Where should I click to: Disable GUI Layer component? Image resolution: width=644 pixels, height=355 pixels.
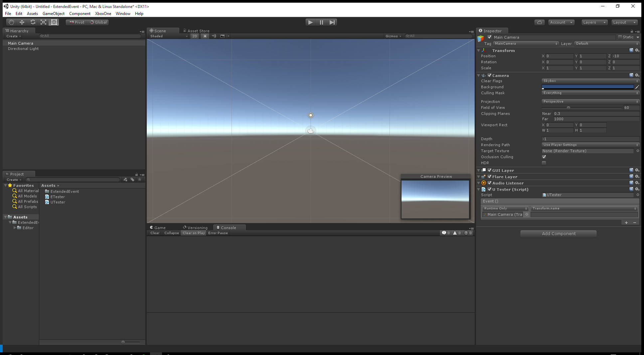click(x=489, y=170)
